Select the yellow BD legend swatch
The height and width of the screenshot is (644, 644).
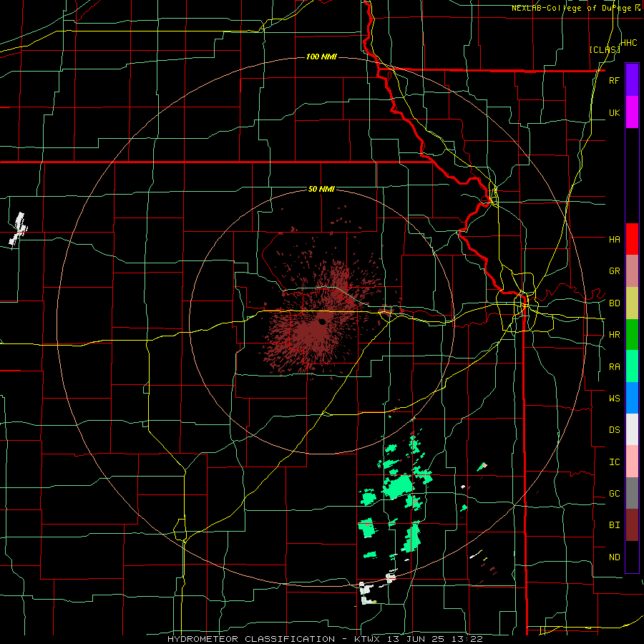[632, 303]
